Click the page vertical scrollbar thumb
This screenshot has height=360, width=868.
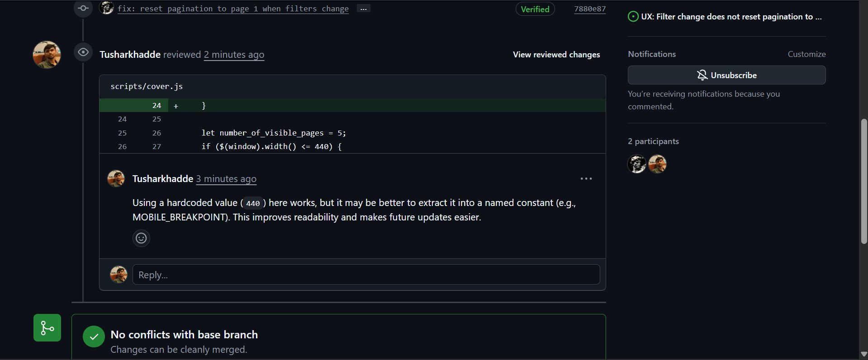(x=864, y=181)
